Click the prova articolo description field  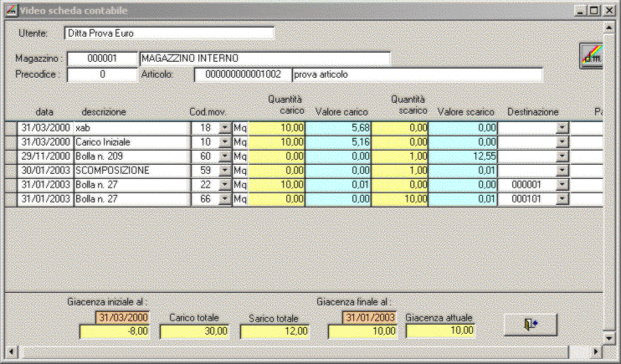[x=417, y=74]
